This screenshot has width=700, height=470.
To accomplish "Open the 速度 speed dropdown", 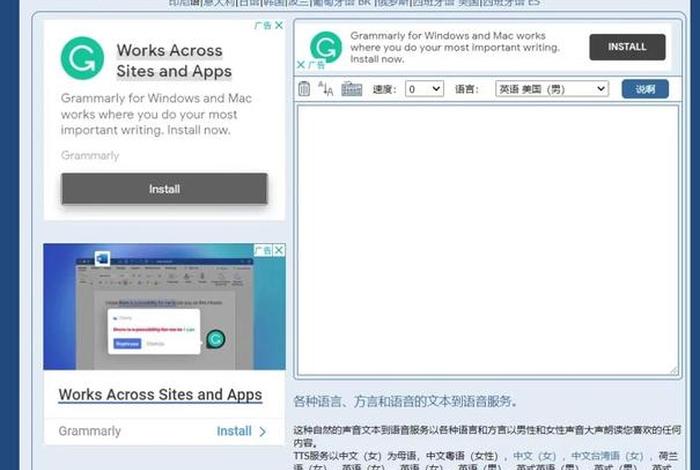I will pos(424,89).
